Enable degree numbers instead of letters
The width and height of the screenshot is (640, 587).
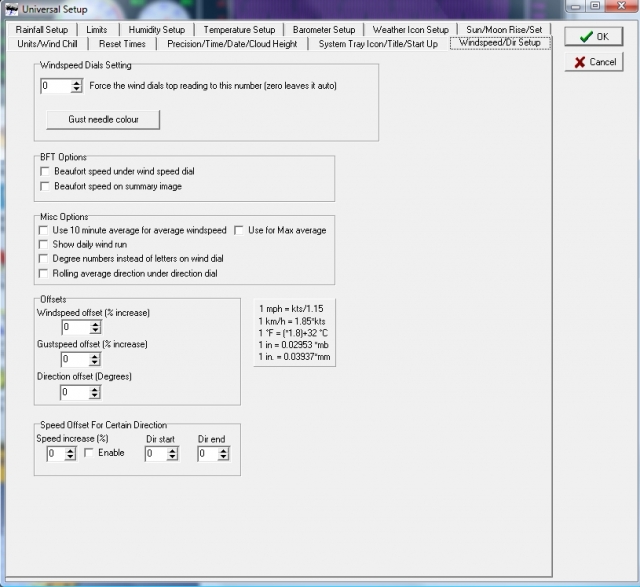point(44,258)
